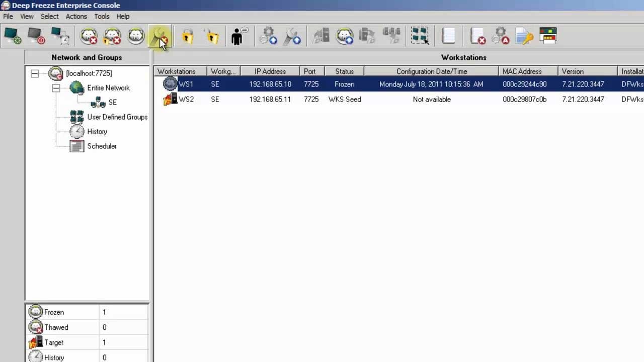This screenshot has width=644, height=362.
Task: Open the console log icon
Action: [448, 36]
